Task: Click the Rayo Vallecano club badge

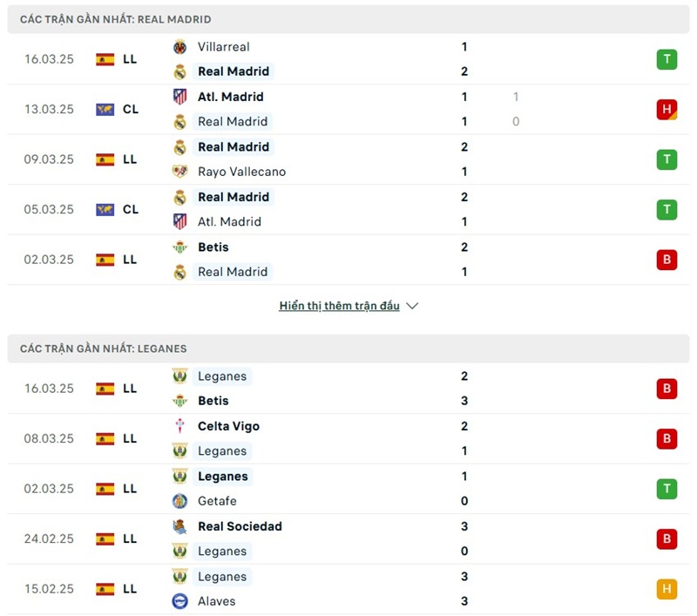Action: 180,172
